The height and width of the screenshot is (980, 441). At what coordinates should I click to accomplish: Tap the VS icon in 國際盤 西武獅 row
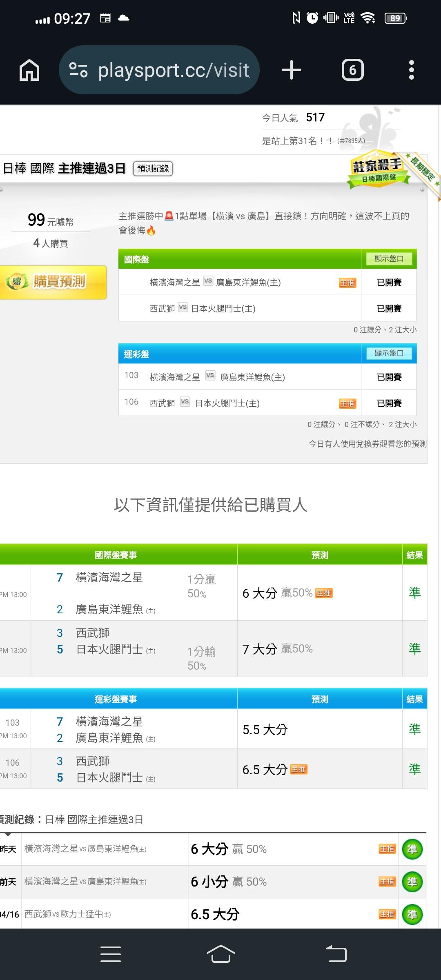pyautogui.click(x=183, y=307)
